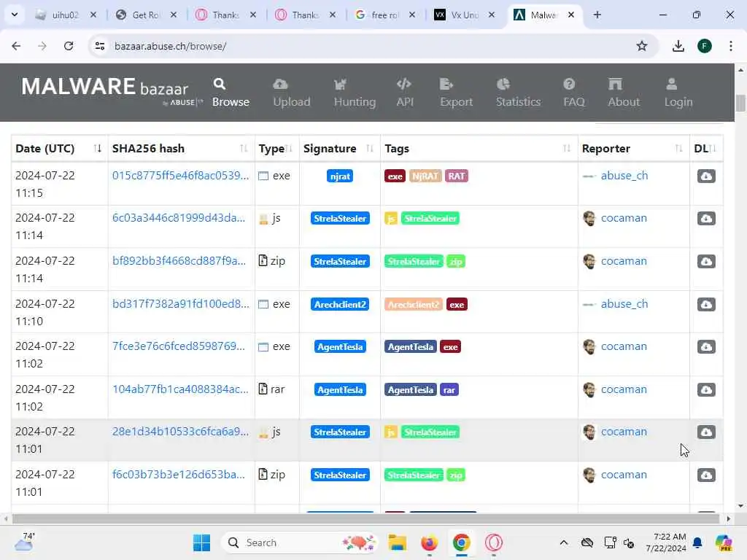
Task: View site information icon in address bar
Action: coord(100,46)
